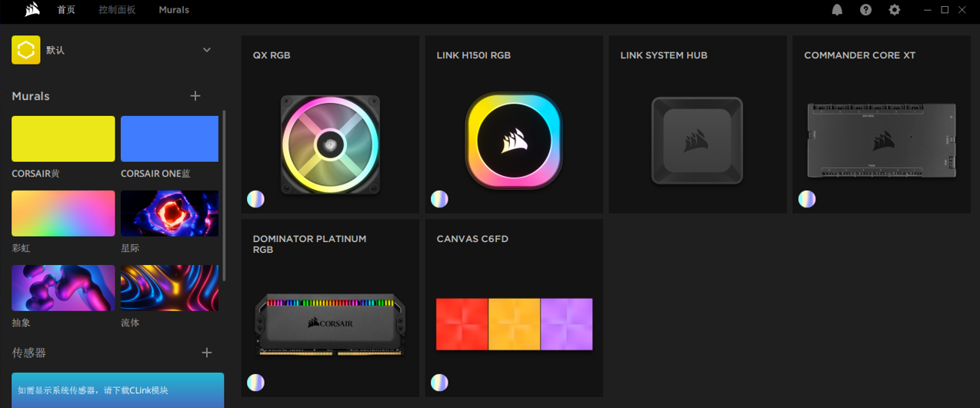Screen dimensions: 980x408
Task: Click the sidebar vertical scrollbar
Action: tap(224, 196)
